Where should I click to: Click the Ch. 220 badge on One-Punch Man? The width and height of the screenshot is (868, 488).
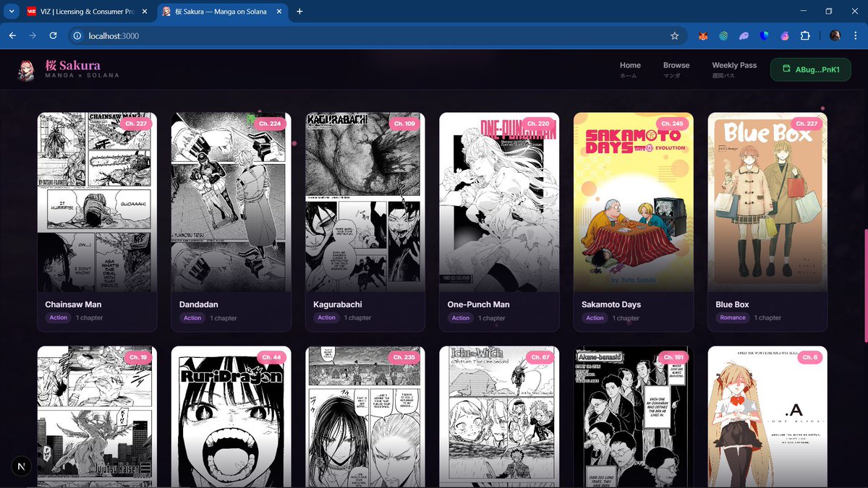point(537,124)
